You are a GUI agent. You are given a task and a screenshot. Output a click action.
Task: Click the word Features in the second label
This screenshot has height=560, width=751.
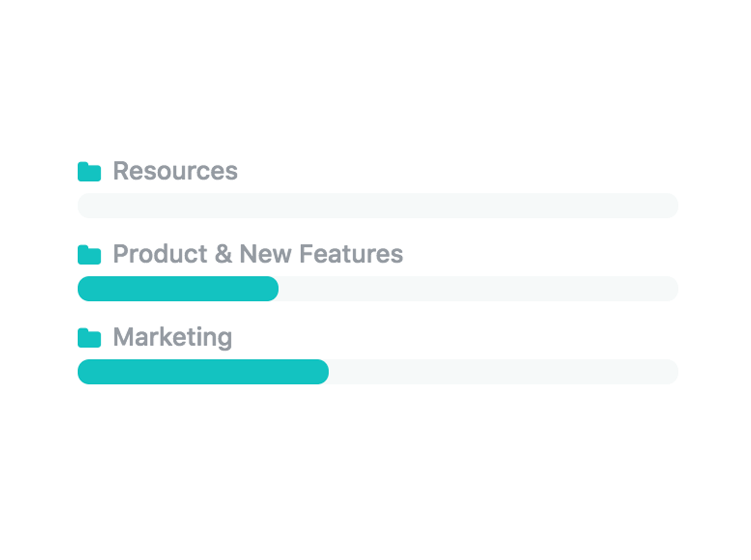[351, 254]
